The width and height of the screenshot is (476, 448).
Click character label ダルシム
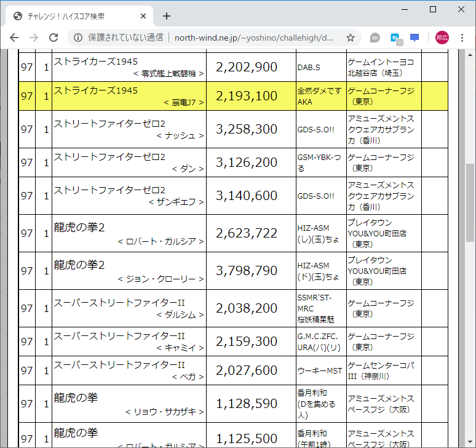tap(180, 315)
